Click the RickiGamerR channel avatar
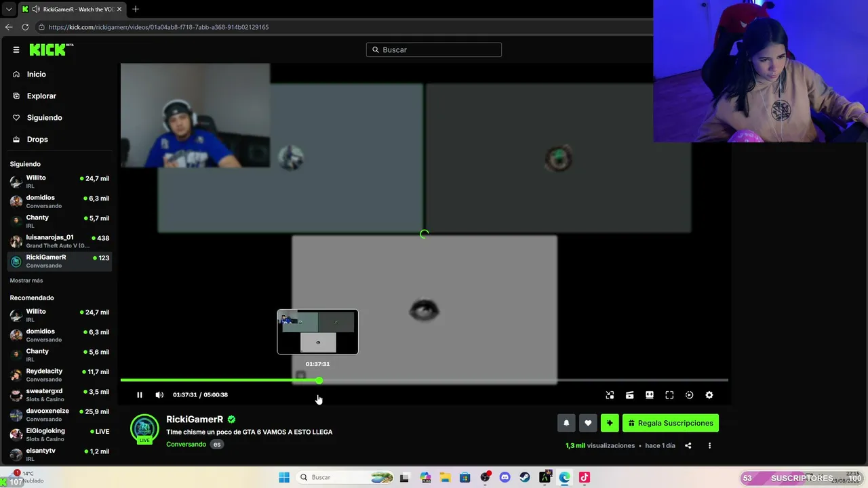This screenshot has height=488, width=868. tap(144, 429)
